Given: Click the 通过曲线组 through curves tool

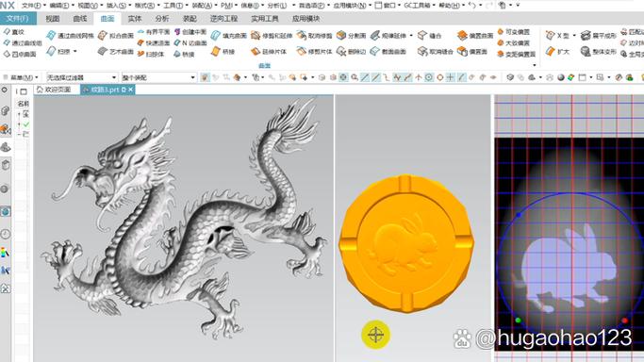Looking at the screenshot, I should 23,42.
